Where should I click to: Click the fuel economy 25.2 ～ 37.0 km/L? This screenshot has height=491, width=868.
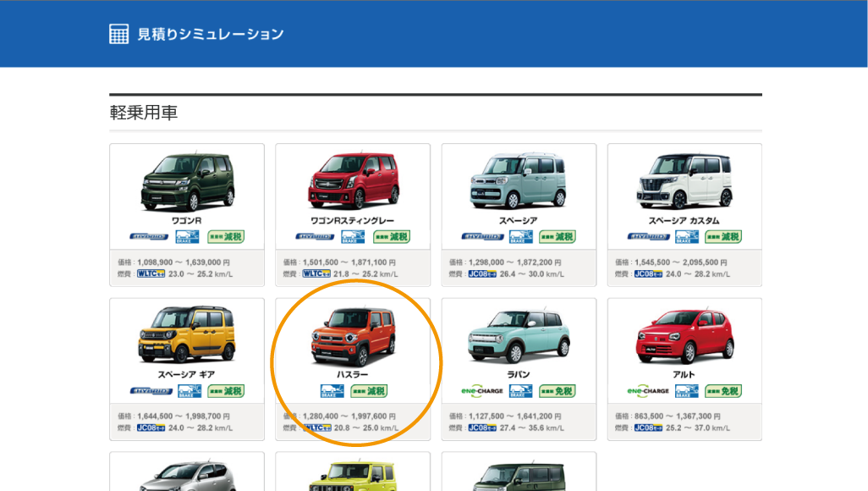[x=698, y=428]
